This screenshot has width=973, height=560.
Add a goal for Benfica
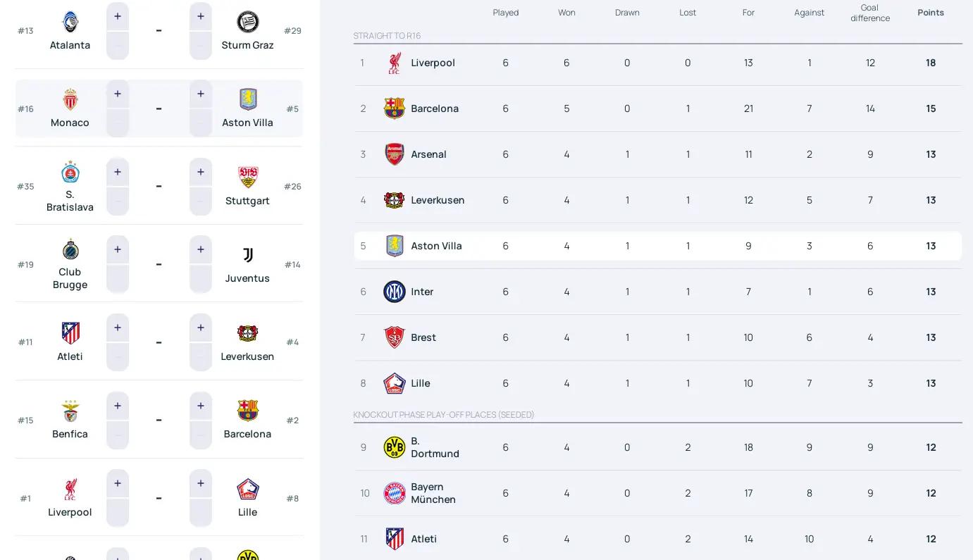118,406
